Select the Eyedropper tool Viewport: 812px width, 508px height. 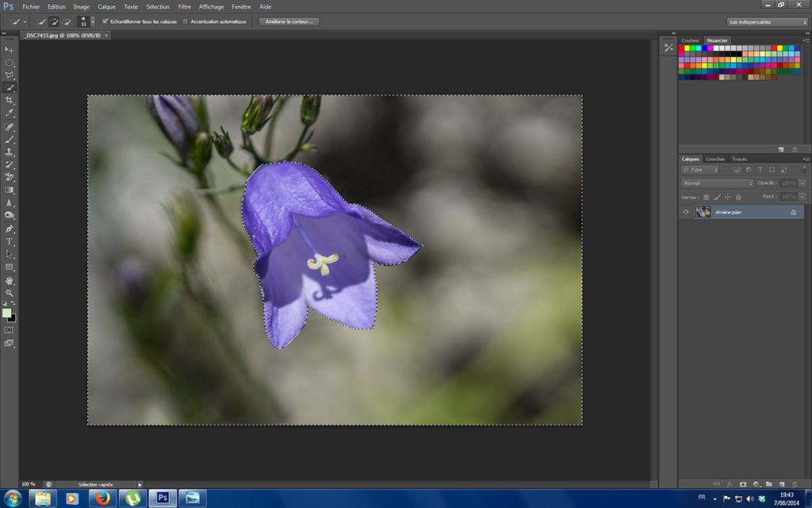[10, 113]
